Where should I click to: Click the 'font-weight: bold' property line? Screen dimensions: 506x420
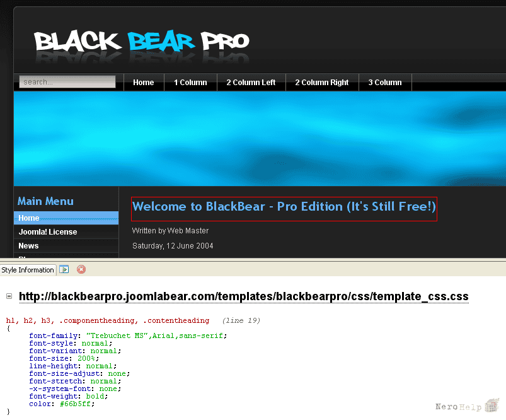point(69,396)
